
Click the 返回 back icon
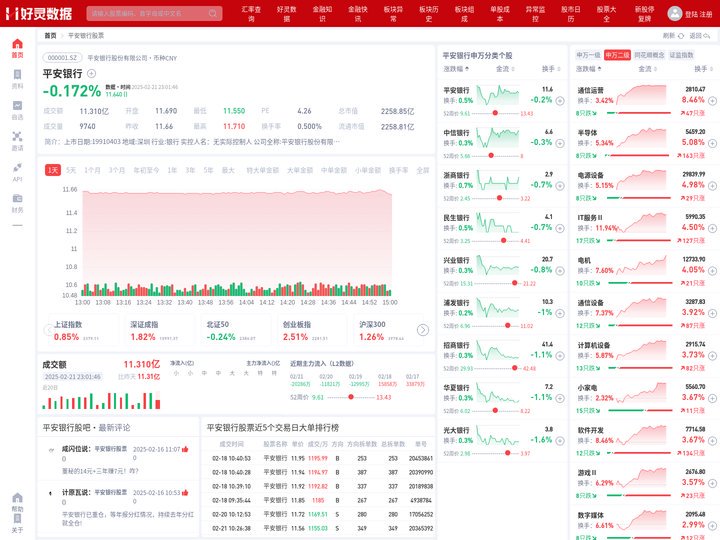tap(707, 35)
